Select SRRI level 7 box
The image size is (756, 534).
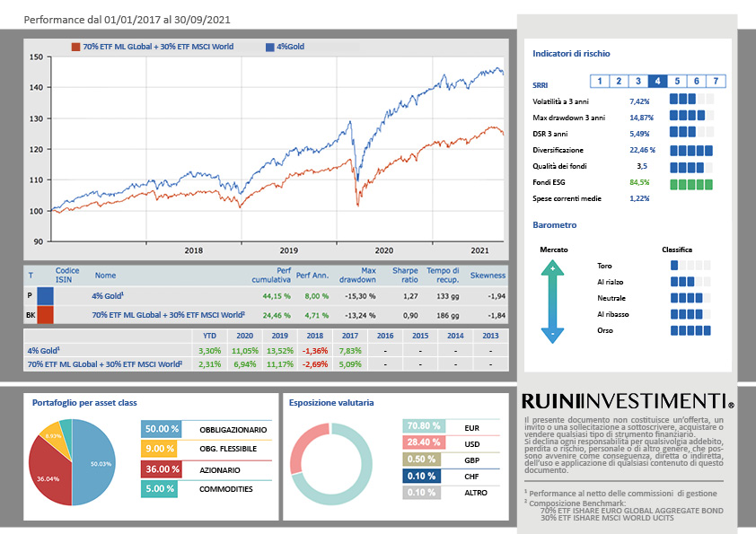[716, 81]
